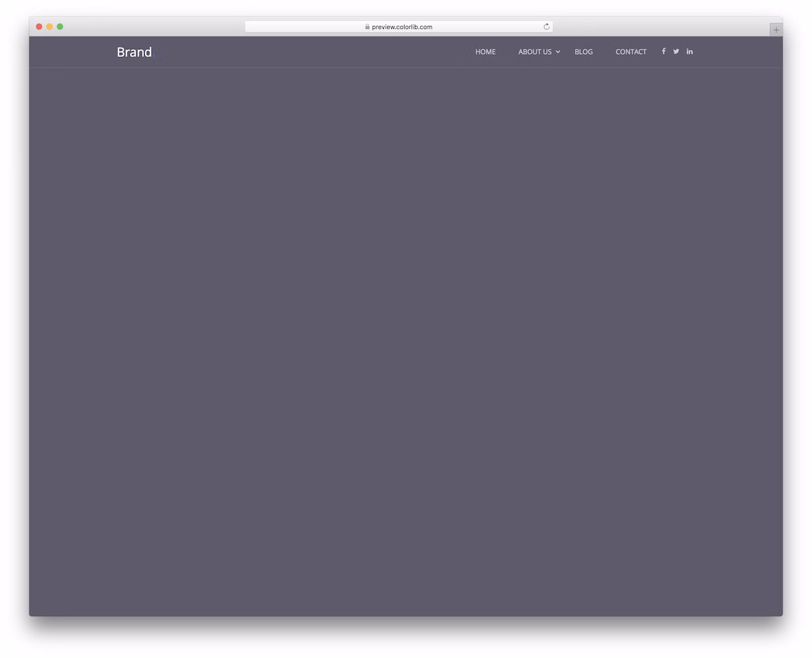This screenshot has width=812, height=658.
Task: Open a new tab with plus button
Action: [775, 30]
